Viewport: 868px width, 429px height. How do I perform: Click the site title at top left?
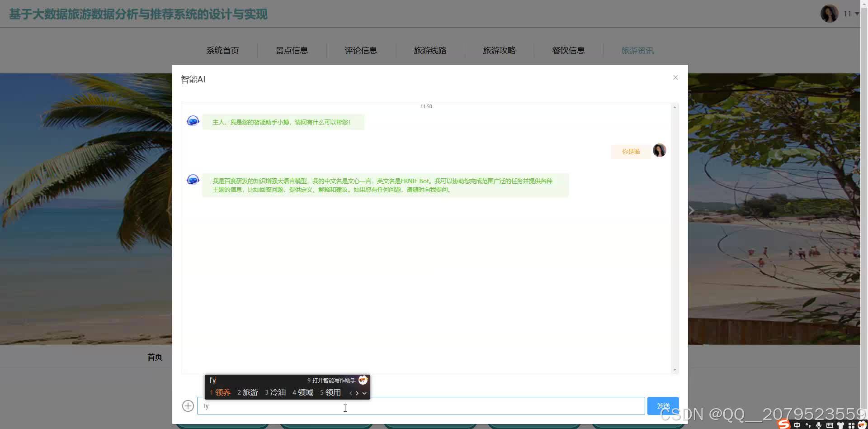138,14
